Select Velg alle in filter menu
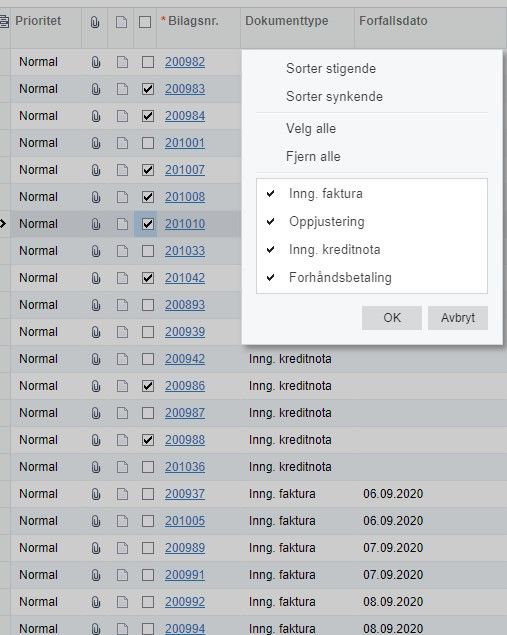The image size is (507, 635). tap(311, 129)
